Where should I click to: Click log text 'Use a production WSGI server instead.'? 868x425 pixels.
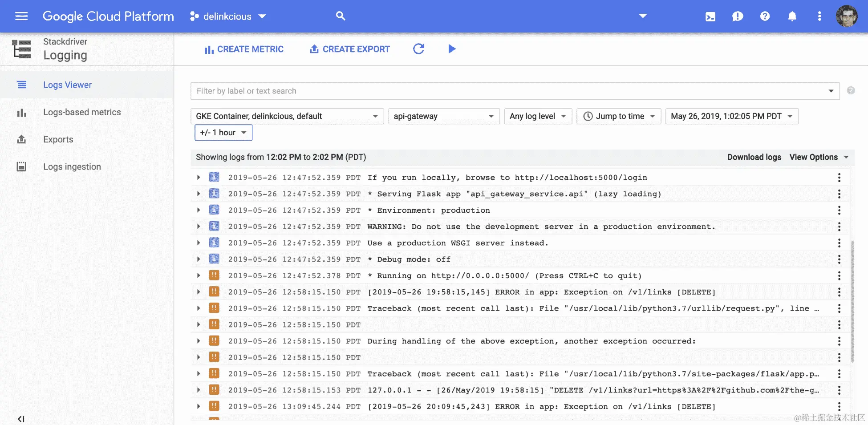(458, 243)
